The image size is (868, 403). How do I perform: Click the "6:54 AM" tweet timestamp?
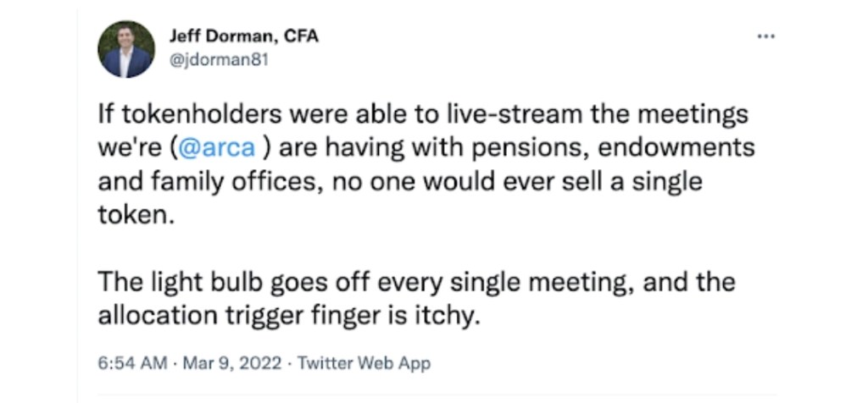point(132,363)
